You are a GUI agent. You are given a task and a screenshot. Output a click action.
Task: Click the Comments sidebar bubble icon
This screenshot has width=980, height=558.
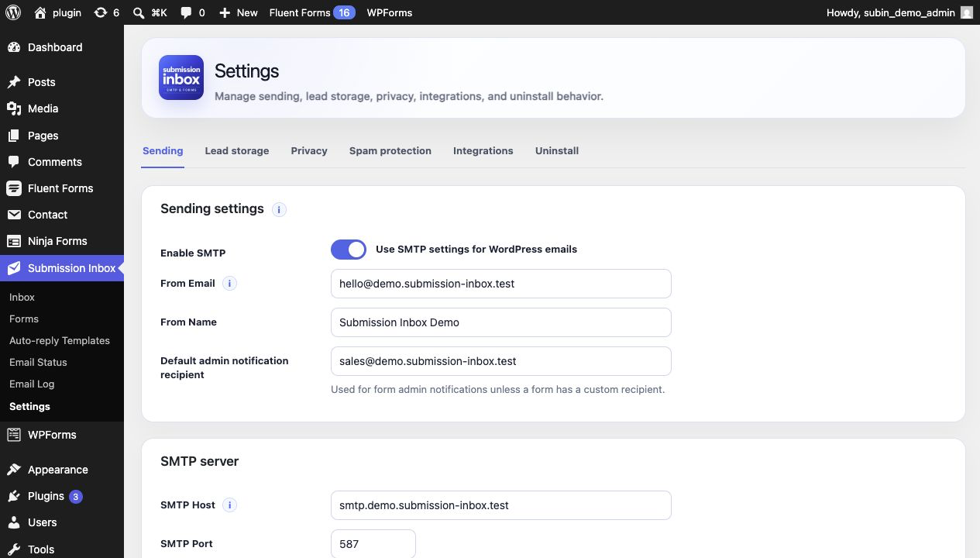pos(14,162)
